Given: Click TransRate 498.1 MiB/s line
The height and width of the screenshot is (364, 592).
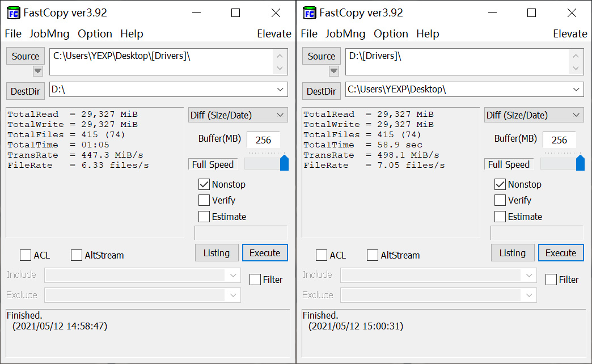Looking at the screenshot, I should click(x=371, y=155).
